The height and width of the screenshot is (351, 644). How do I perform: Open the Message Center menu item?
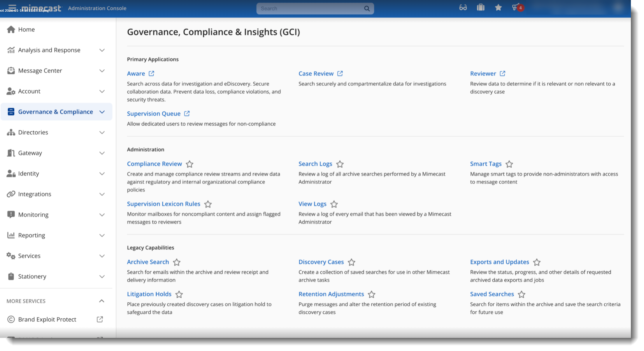(x=40, y=71)
